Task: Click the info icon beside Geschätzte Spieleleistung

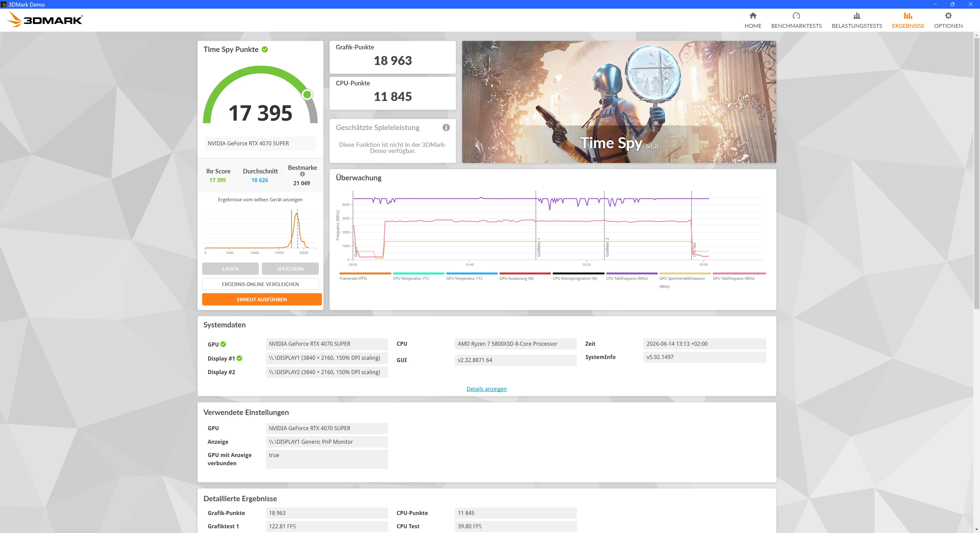Action: pos(446,127)
